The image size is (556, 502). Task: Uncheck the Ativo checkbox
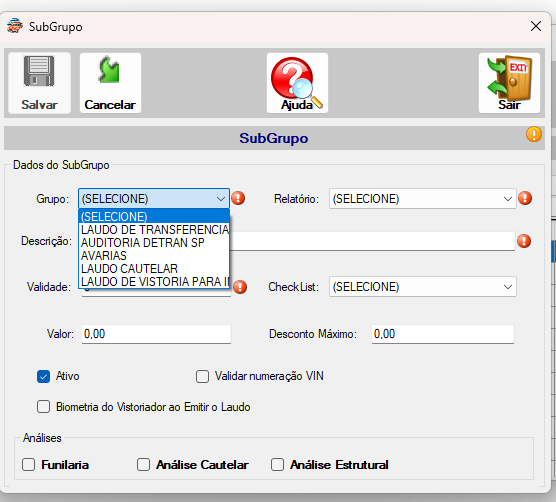pyautogui.click(x=43, y=376)
